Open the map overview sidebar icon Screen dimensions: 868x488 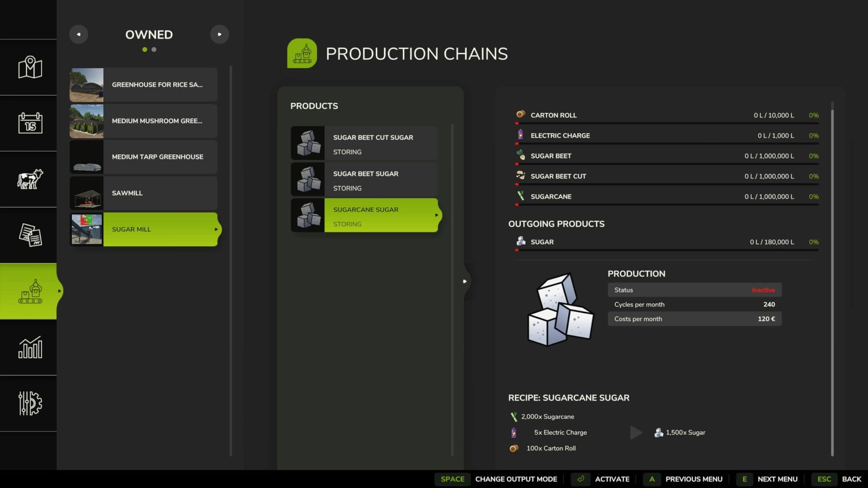(30, 67)
